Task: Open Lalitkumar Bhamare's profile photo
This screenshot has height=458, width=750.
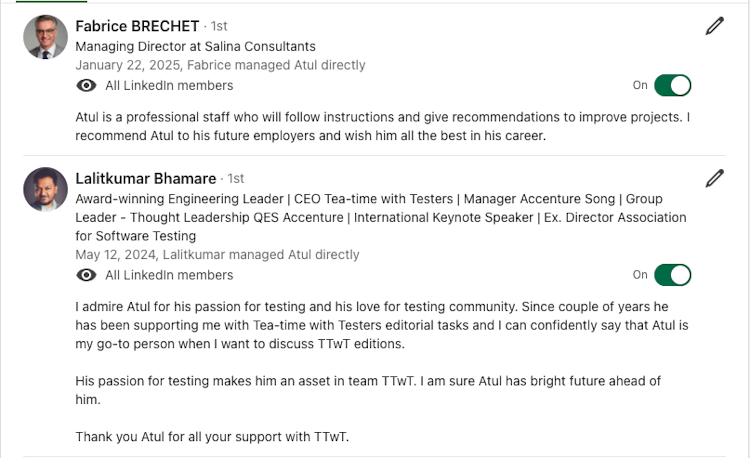Action: pos(45,189)
